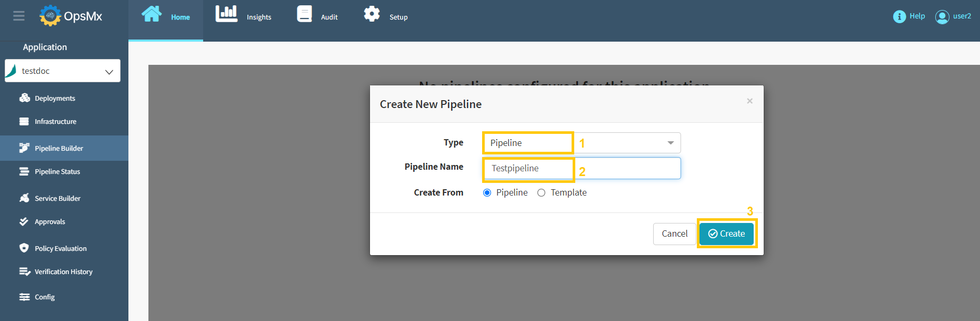The width and height of the screenshot is (980, 321).
Task: Expand the testdoc application dropdown
Action: [x=109, y=72]
